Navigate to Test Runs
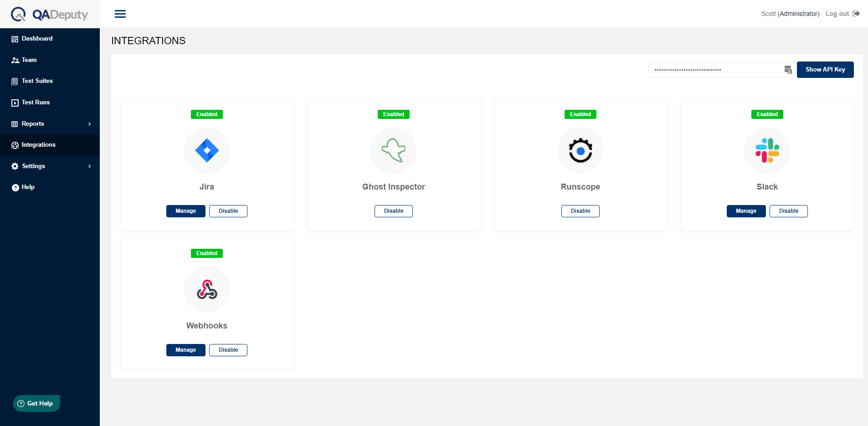This screenshot has height=426, width=868. coord(50,103)
